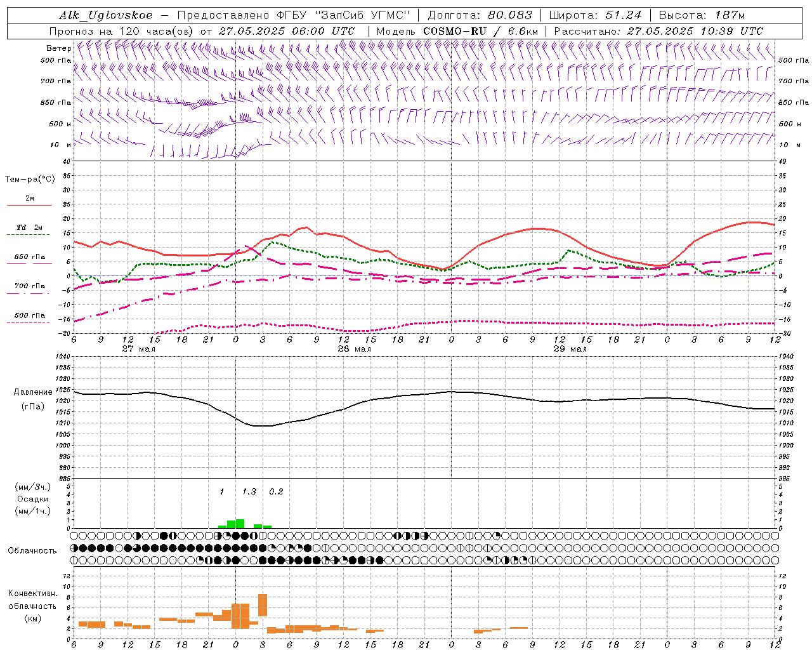
Task: Click the 2м temperature legend label
Action: click(x=30, y=198)
